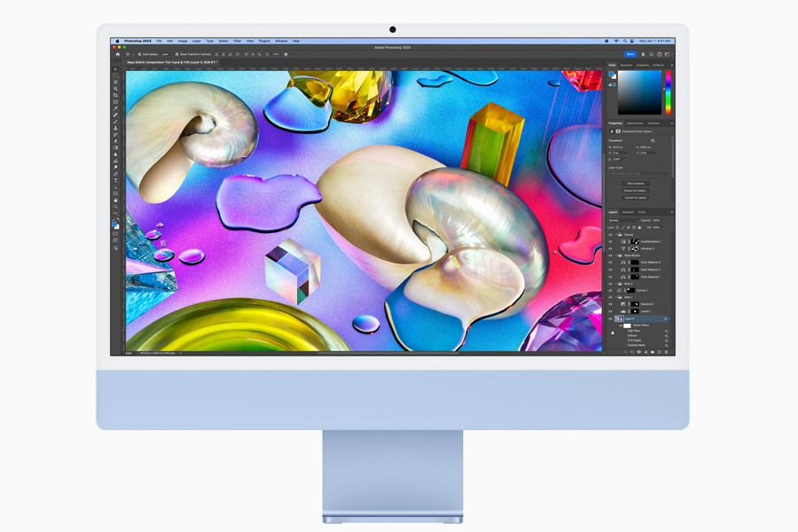Open the Filter menu
Viewport: 798px width, 532px height.
[237, 42]
